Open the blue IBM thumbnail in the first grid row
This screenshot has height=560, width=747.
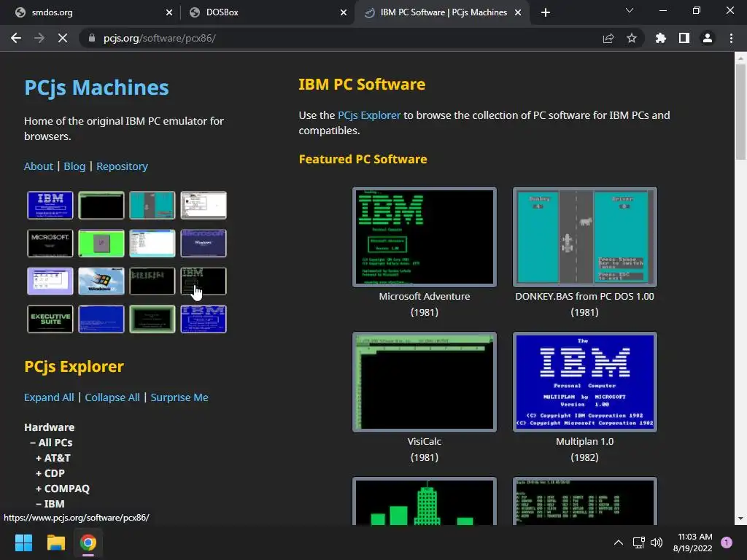coord(50,205)
